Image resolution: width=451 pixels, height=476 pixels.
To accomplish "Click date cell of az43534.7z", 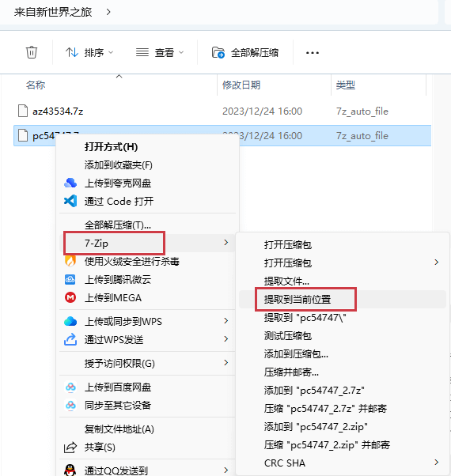I will 262,111.
